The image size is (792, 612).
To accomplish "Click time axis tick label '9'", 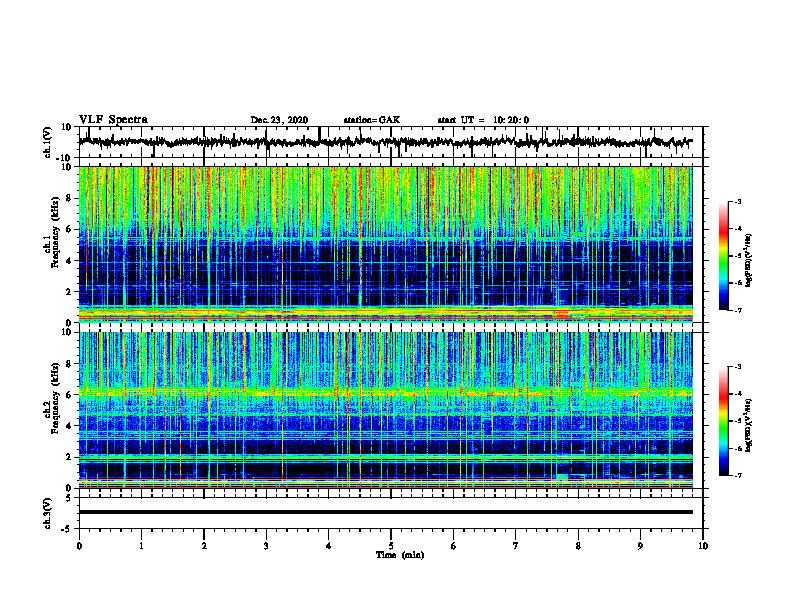I will [x=640, y=546].
